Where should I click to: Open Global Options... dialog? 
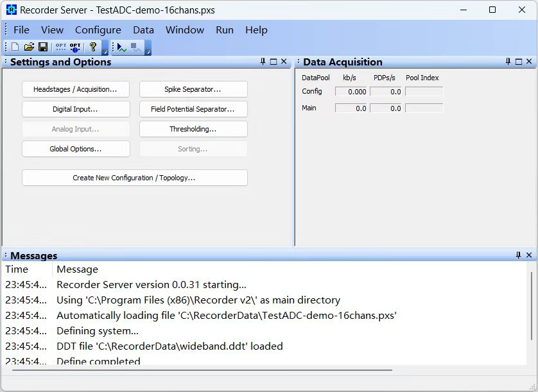pos(76,149)
